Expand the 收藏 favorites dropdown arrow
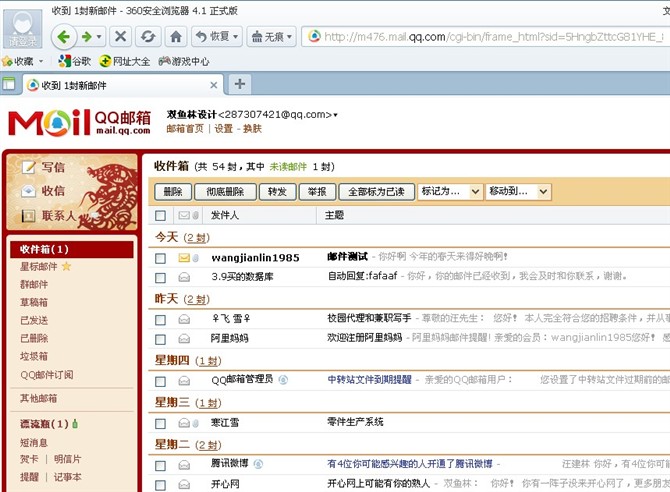 (41, 62)
